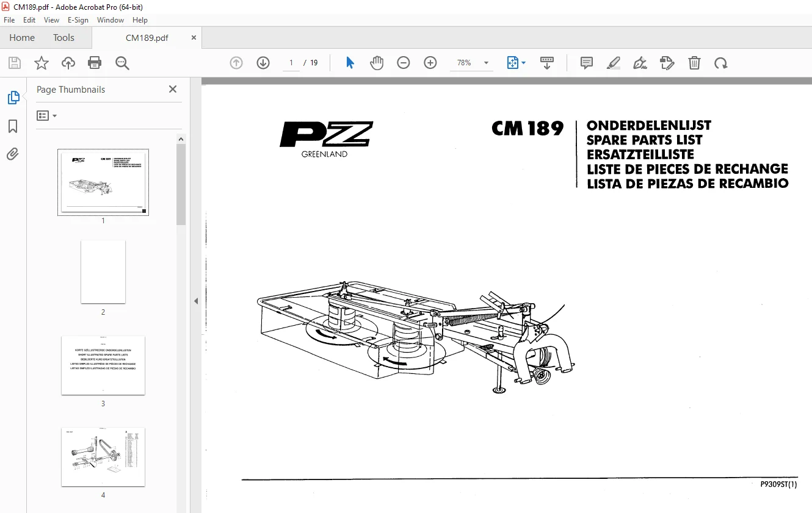The image size is (812, 513).
Task: Click the P9309ST(1) document code
Action: pyautogui.click(x=778, y=485)
